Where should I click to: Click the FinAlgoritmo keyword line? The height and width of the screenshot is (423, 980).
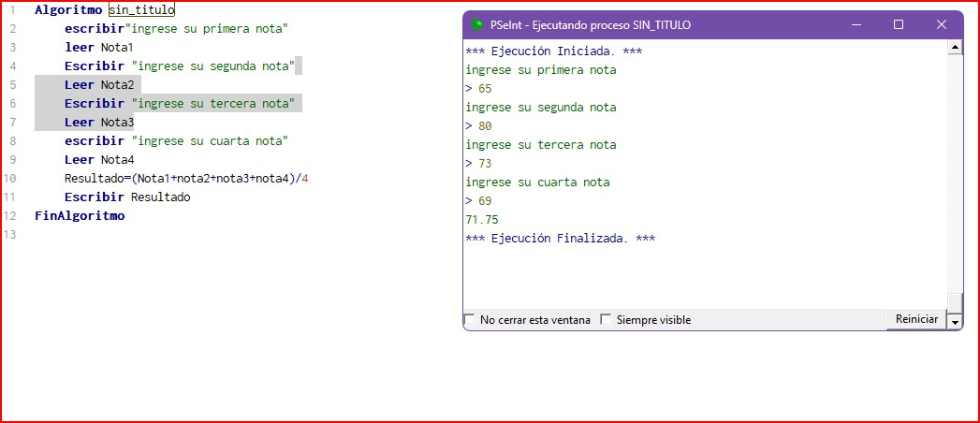point(80,216)
